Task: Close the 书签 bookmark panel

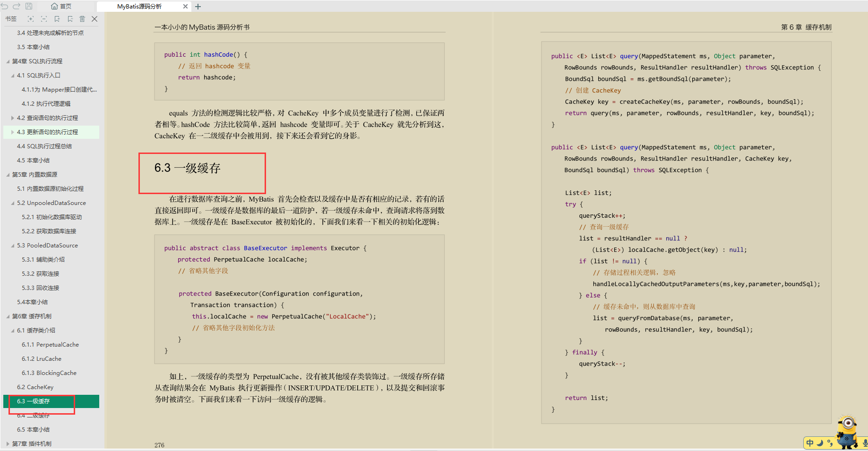Action: point(95,19)
